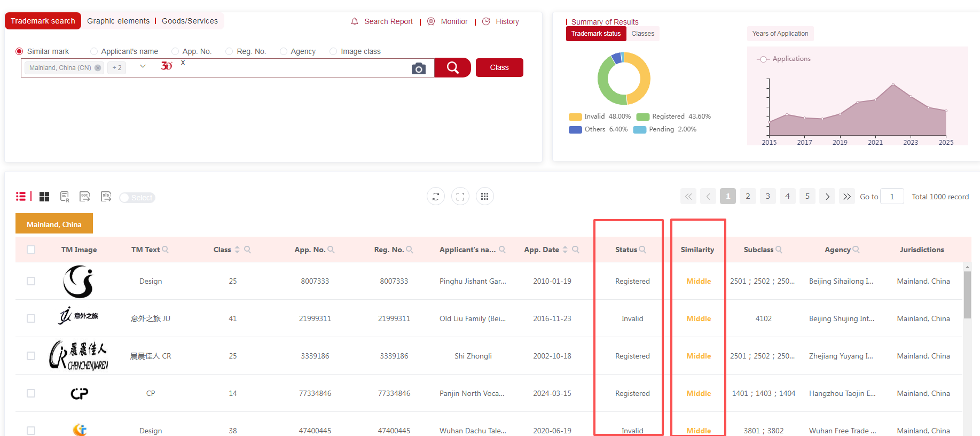Select the Applicant's name radio option
Screen dimensions: 980x436
pos(94,51)
